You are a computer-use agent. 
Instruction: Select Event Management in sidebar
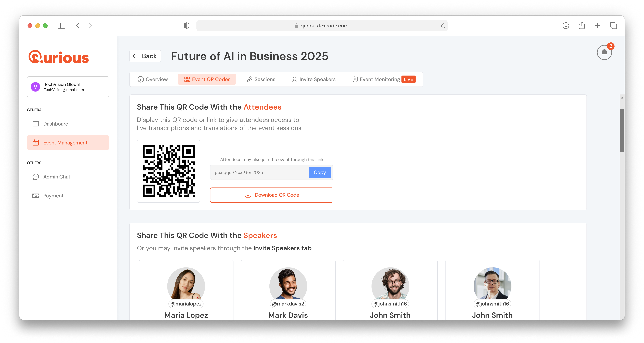[x=68, y=143]
